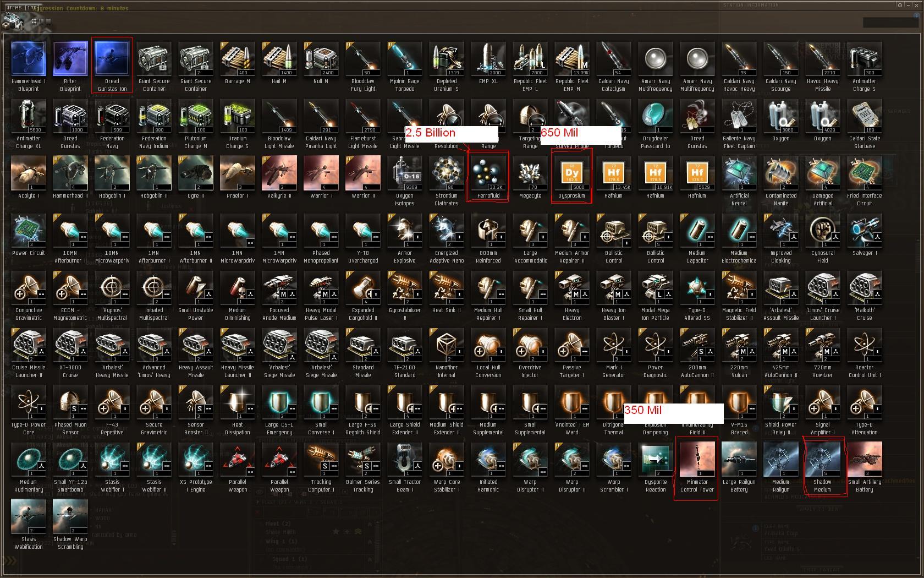Image resolution: width=924 pixels, height=578 pixels.
Task: Select the Nanofiber Internal module
Action: click(447, 352)
